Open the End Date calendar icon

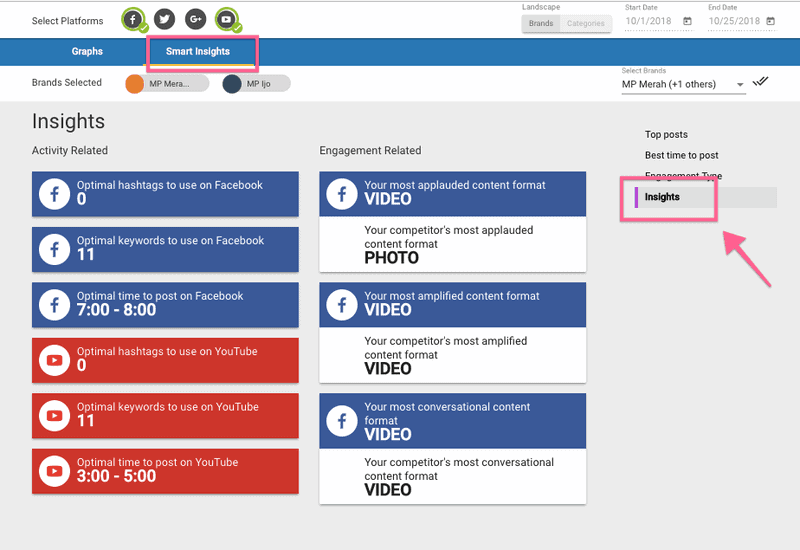click(769, 21)
